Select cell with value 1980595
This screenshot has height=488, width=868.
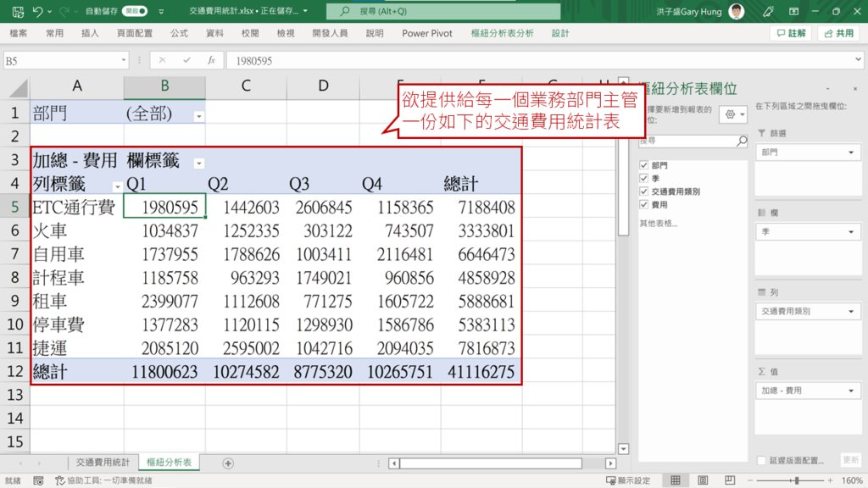[x=164, y=206]
